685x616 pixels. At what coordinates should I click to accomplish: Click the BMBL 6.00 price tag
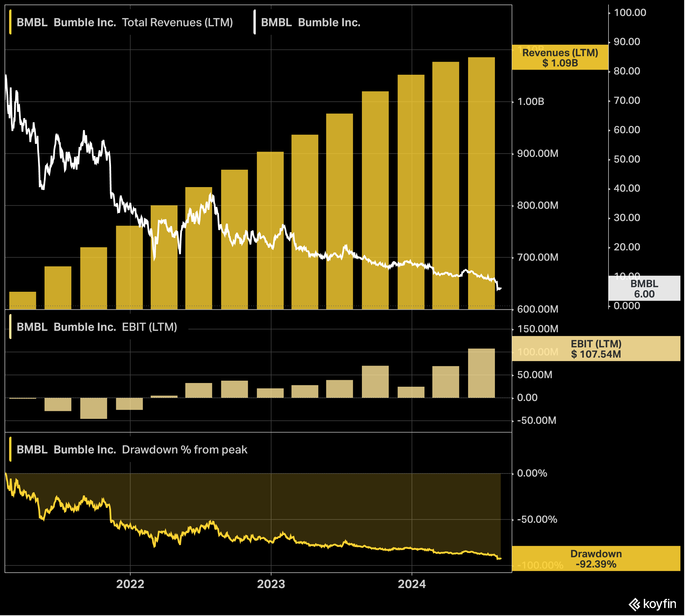[x=645, y=289]
